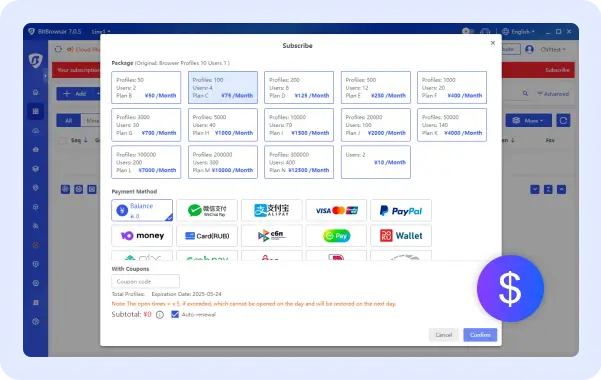Viewport: 601px width, 380px height.
Task: Choose Plan B at ¥50 per month
Action: point(146,87)
